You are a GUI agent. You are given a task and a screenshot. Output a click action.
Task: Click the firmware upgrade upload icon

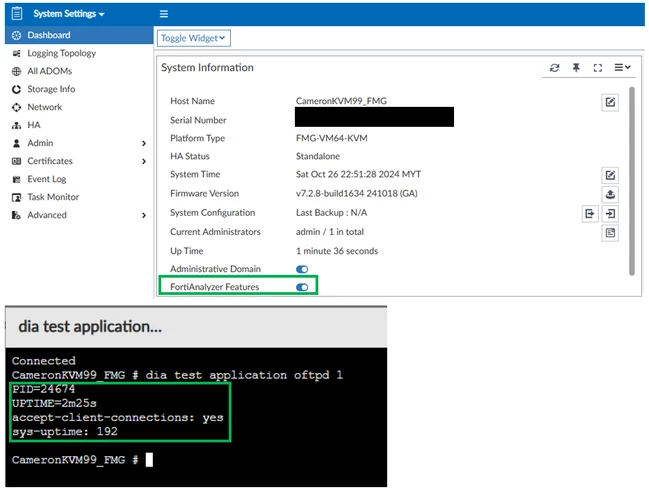[x=610, y=194]
